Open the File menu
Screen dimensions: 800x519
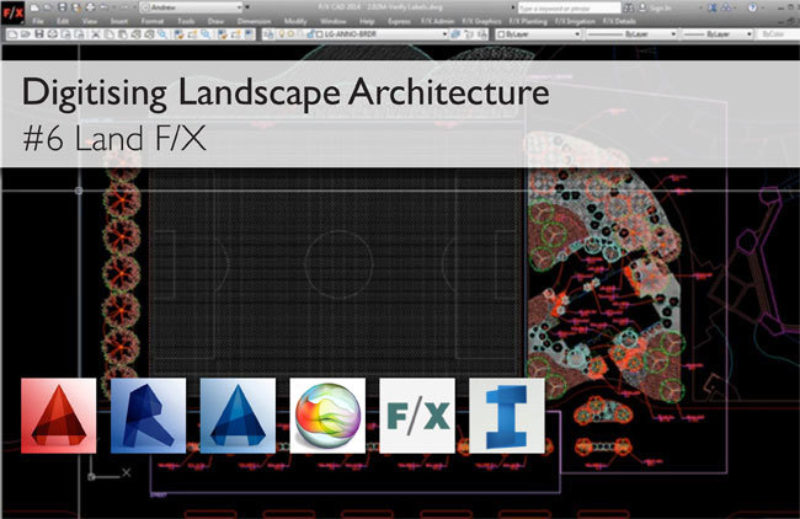point(37,20)
